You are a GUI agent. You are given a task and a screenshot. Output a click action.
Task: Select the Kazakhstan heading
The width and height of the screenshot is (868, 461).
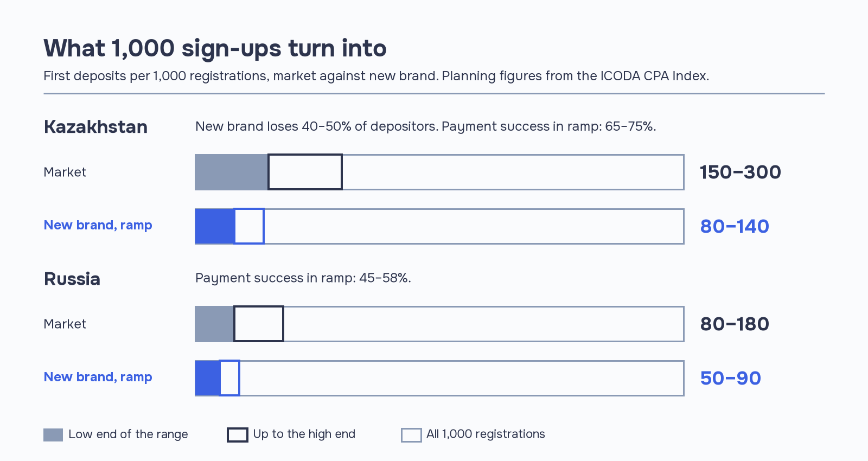95,126
